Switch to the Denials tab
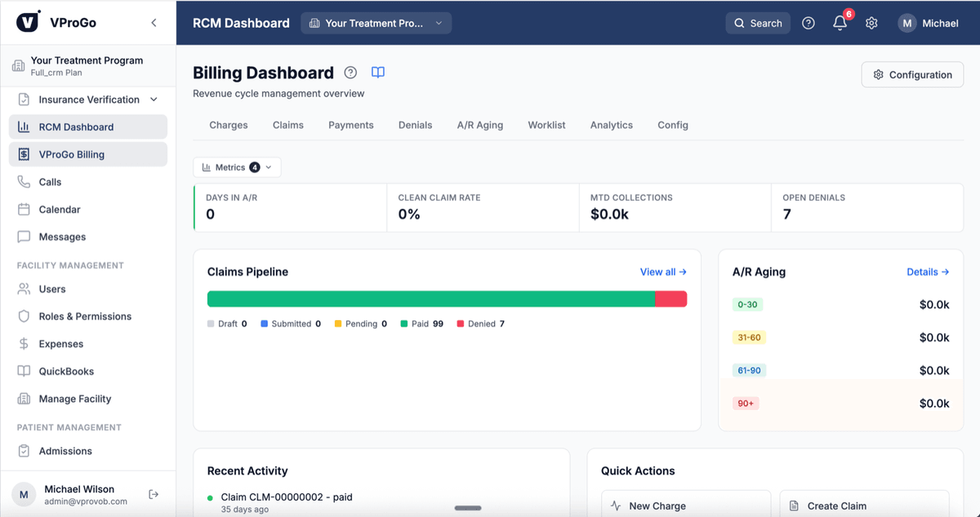980x517 pixels. pos(415,125)
